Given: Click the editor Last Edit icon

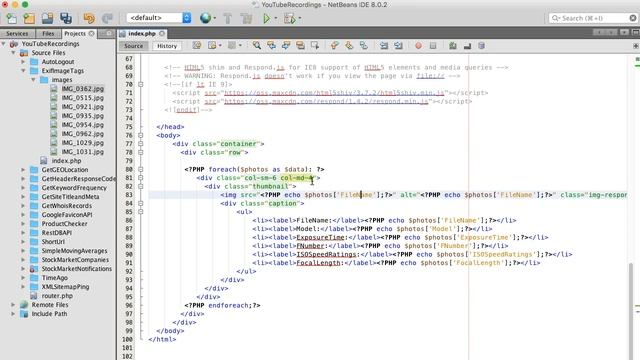Looking at the screenshot, I should point(197,46).
